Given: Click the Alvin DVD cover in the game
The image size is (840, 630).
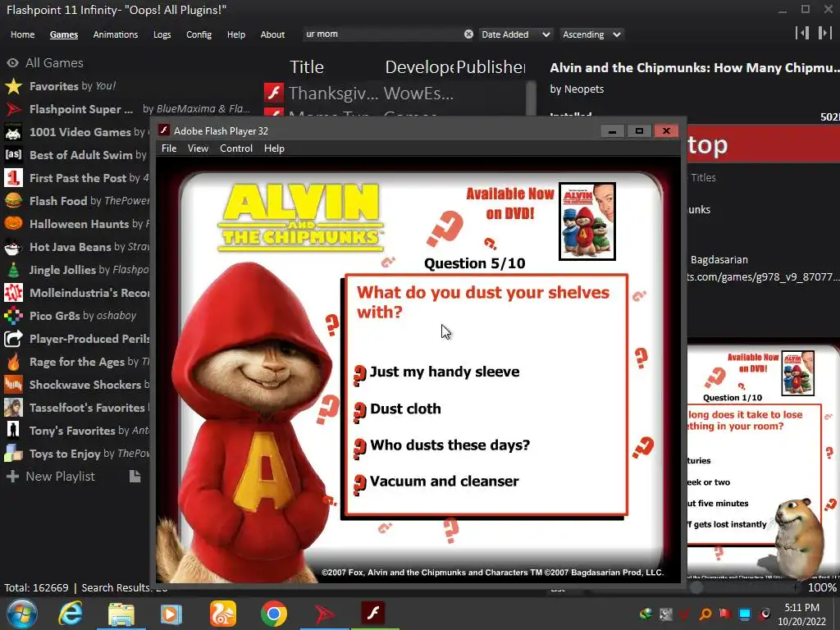Looking at the screenshot, I should pyautogui.click(x=587, y=221).
